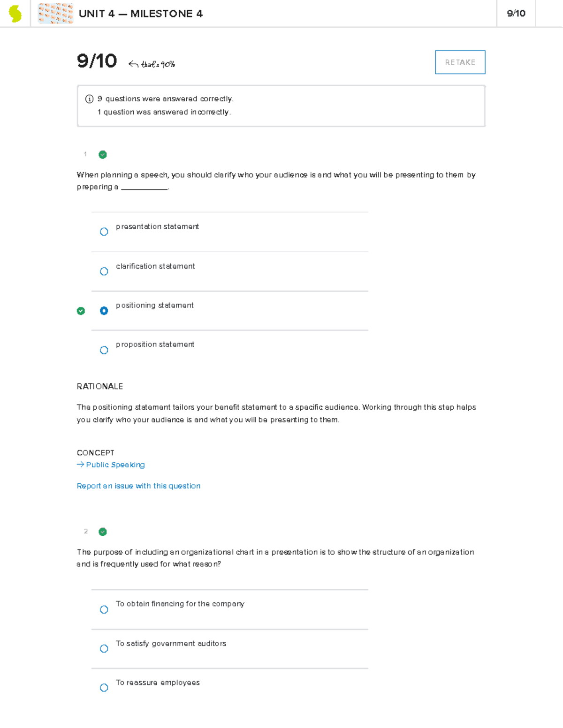
Task: Click the info icon in results summary
Action: pyautogui.click(x=89, y=99)
